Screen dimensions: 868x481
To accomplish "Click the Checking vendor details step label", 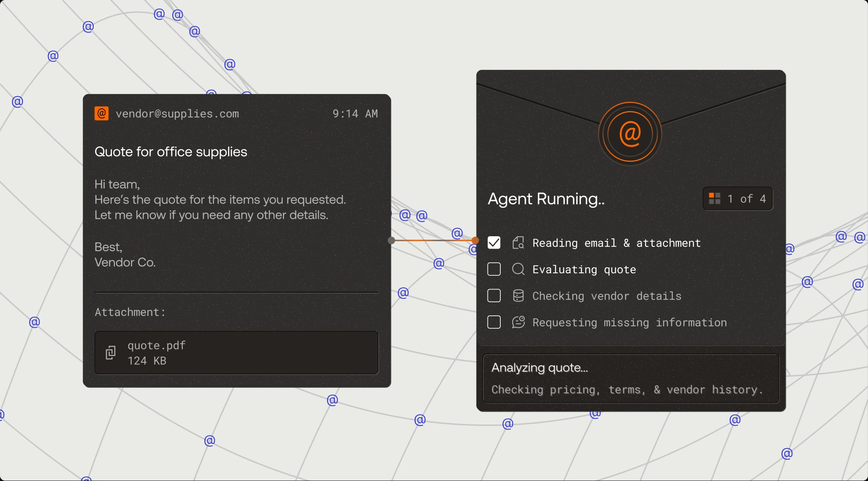I will 607,296.
